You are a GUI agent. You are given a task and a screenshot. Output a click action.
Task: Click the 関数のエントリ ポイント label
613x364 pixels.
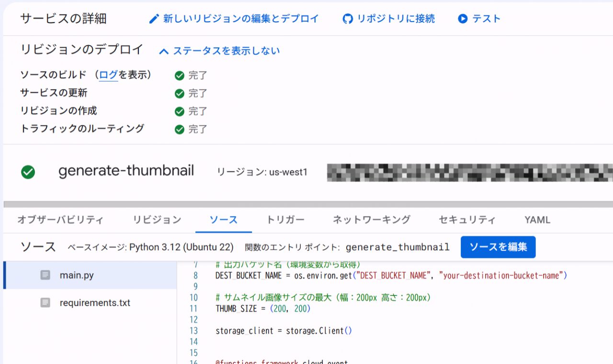click(292, 247)
